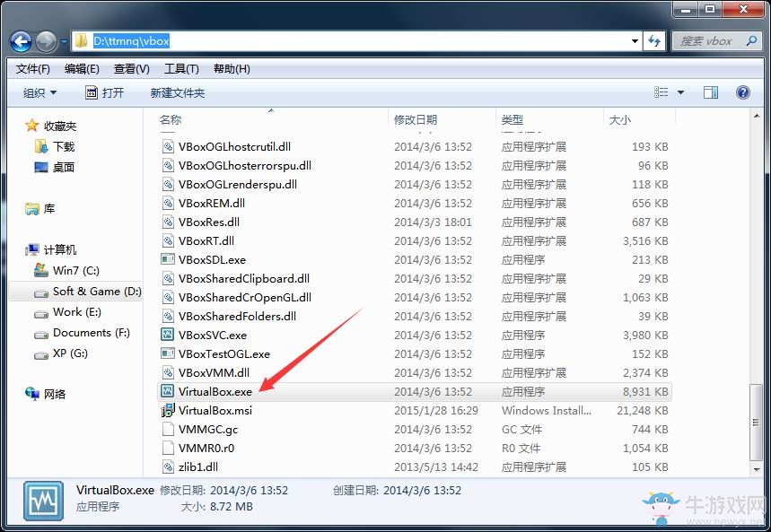
Task: Open the view options dropdown arrow
Action: pos(681,92)
